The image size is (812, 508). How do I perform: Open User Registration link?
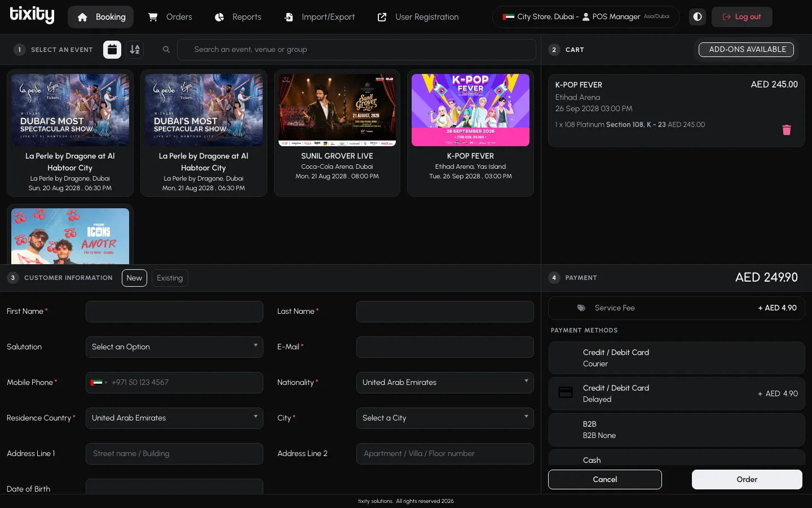pos(418,17)
